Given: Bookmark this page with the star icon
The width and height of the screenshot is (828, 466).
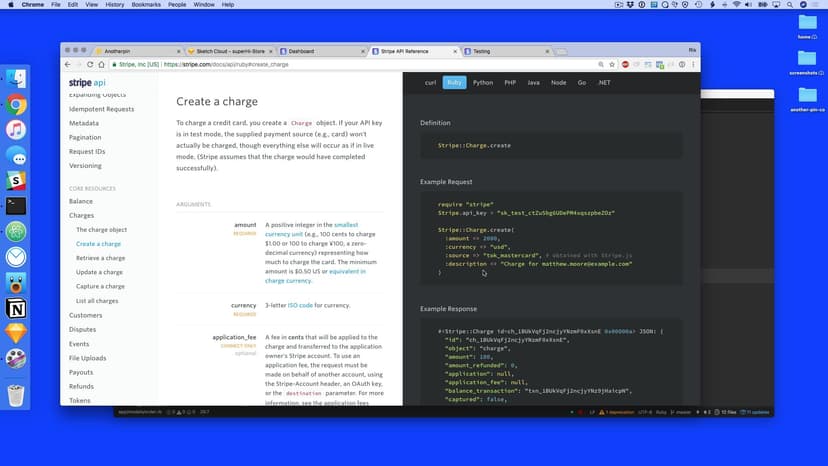Looking at the screenshot, I should [612, 64].
